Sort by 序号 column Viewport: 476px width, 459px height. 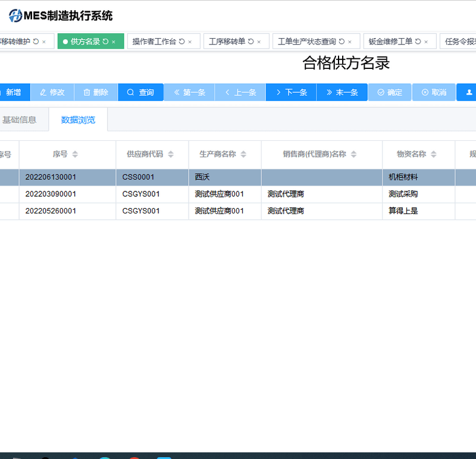click(x=75, y=154)
